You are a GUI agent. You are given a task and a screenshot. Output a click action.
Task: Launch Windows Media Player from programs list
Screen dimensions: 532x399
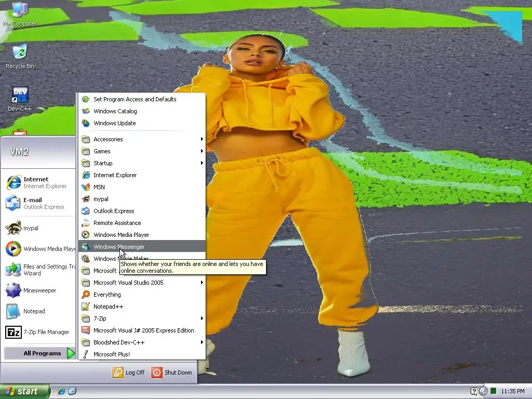point(142,235)
